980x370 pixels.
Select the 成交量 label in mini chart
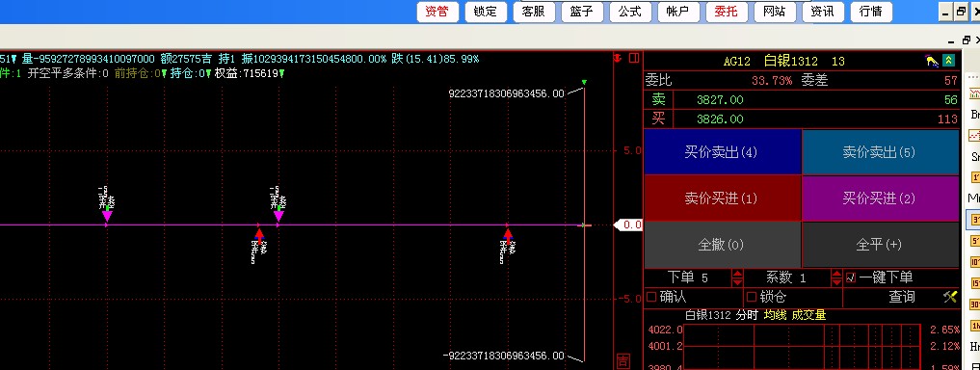[x=808, y=315]
